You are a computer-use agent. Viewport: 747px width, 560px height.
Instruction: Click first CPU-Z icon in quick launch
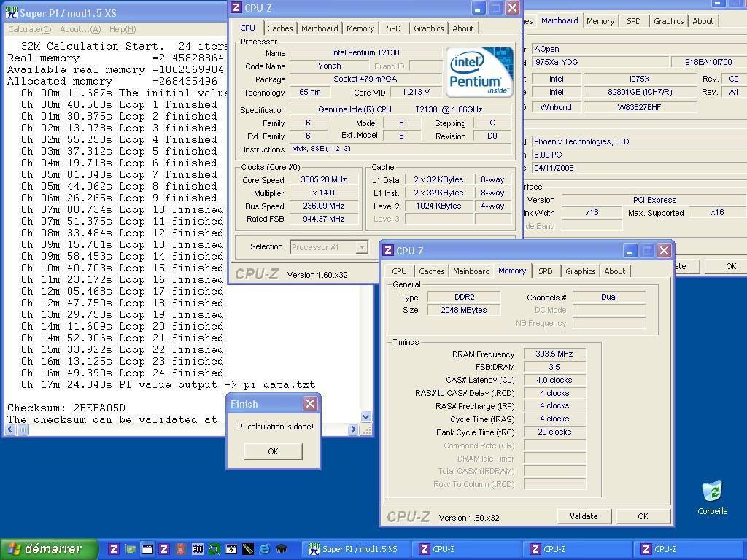point(113,549)
